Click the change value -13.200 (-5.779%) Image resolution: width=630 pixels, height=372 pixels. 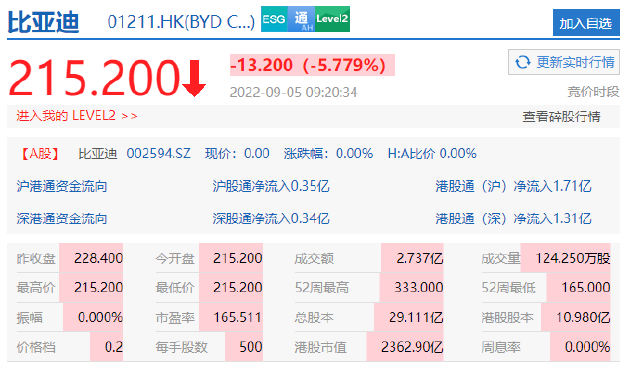coord(312,65)
